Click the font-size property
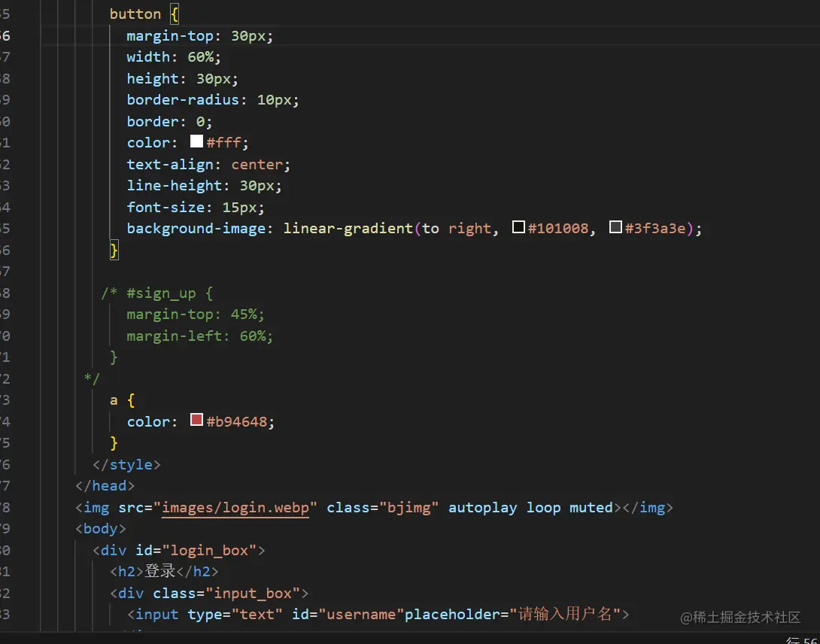820x644 pixels. tap(166, 207)
